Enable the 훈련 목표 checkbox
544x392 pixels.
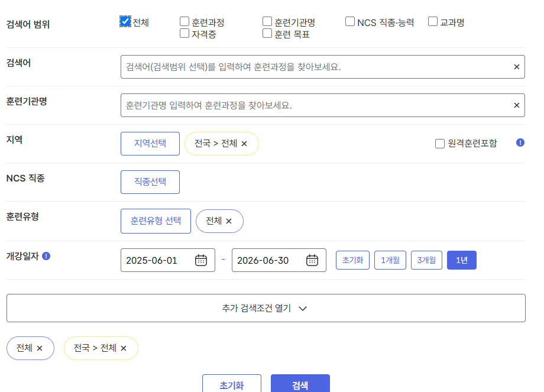(x=267, y=33)
